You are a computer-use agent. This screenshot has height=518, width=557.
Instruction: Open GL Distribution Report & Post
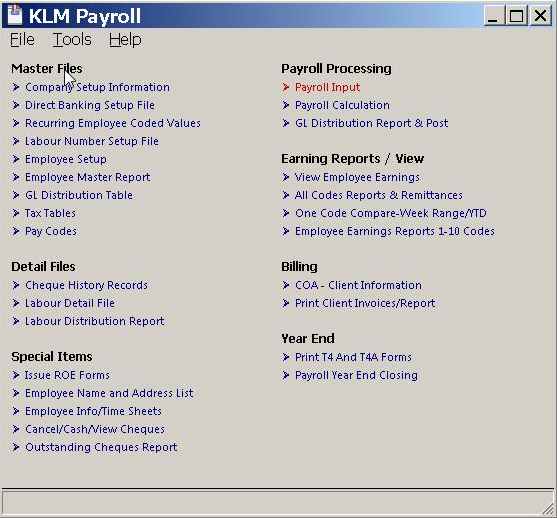(372, 123)
